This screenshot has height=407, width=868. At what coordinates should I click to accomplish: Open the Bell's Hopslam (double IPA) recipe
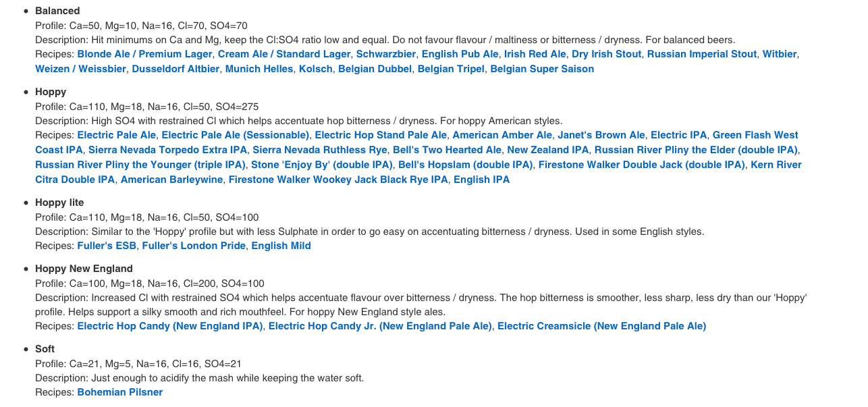[x=466, y=165]
